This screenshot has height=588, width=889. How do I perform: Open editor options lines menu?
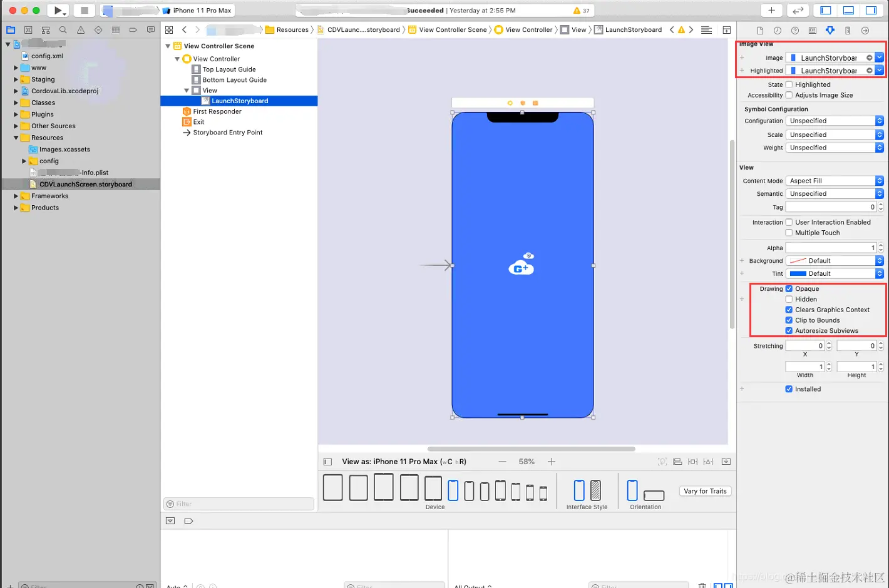point(706,30)
